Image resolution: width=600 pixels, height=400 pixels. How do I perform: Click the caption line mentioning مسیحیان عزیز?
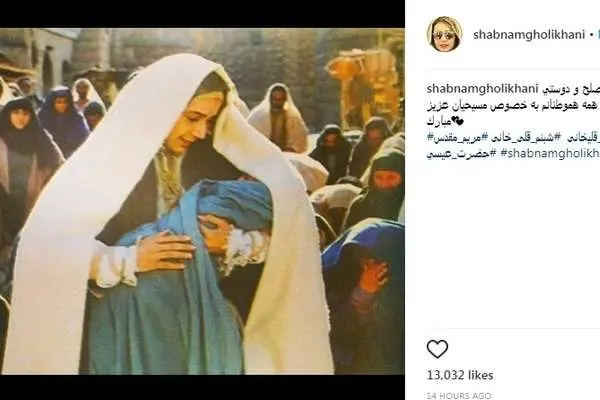click(513, 106)
